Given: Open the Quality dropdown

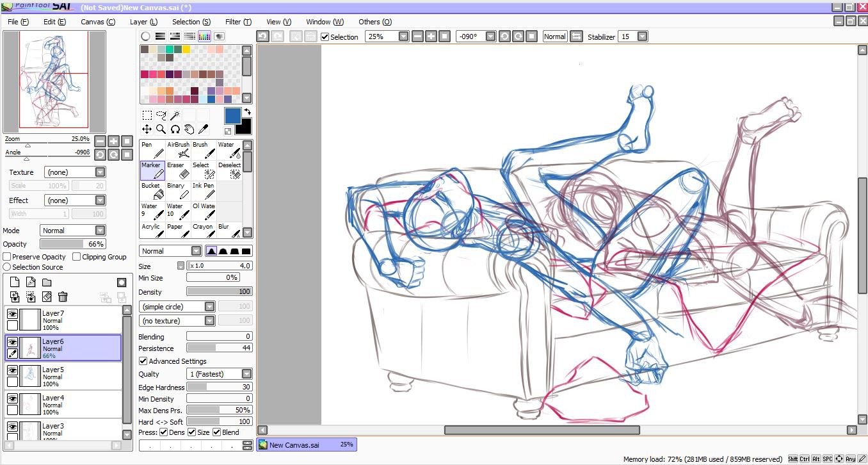Looking at the screenshot, I should (x=220, y=374).
